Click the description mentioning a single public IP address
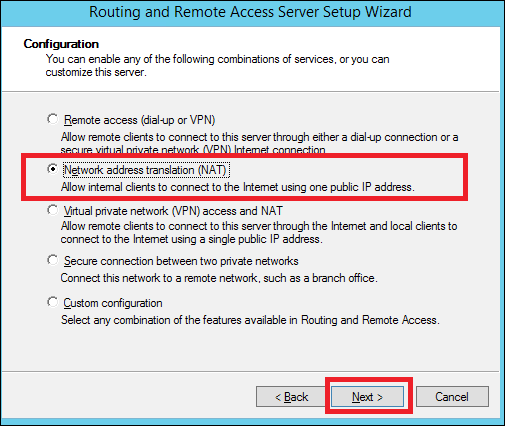This screenshot has width=505, height=426. coord(259,233)
